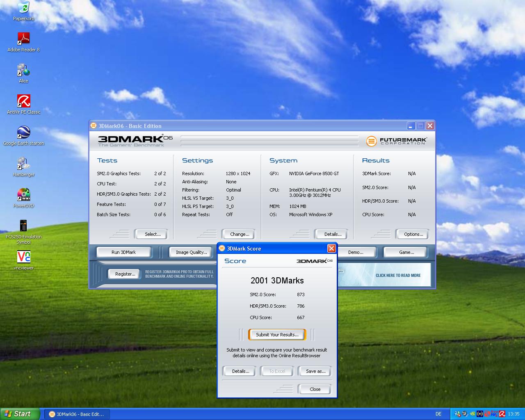Viewport: 525px width, 420px height.
Task: Click the Demo... button
Action: tap(356, 252)
